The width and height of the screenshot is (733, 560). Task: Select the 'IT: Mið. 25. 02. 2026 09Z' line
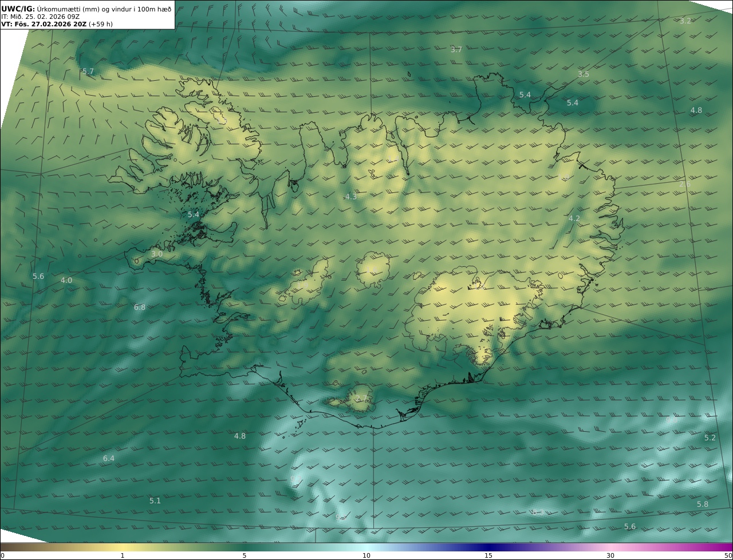tap(40, 17)
